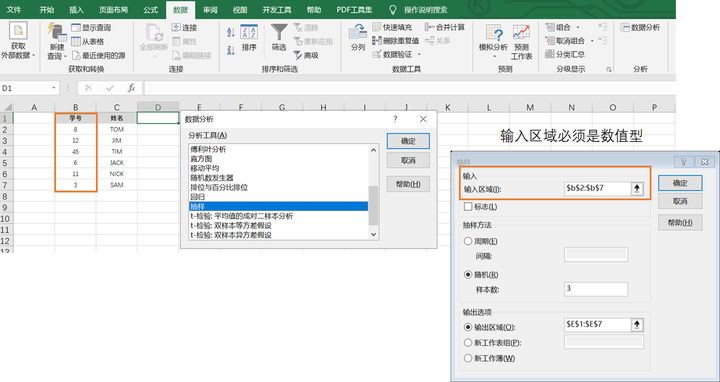Open 模拟分析 what-if icon
The height and width of the screenshot is (382, 720).
494,33
